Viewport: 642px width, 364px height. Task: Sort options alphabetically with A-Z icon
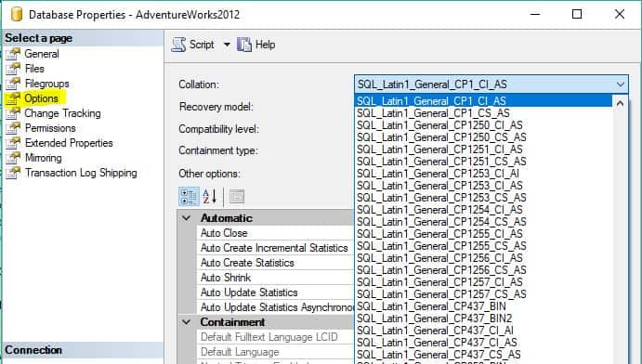point(210,197)
